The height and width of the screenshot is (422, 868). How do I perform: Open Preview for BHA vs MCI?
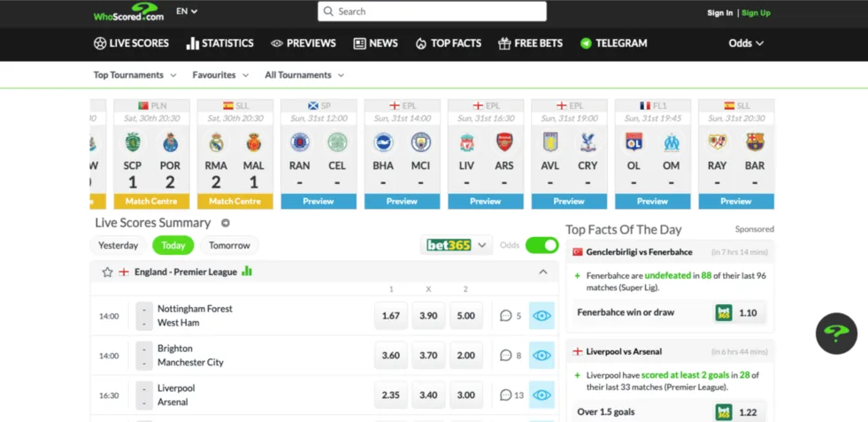pyautogui.click(x=402, y=202)
